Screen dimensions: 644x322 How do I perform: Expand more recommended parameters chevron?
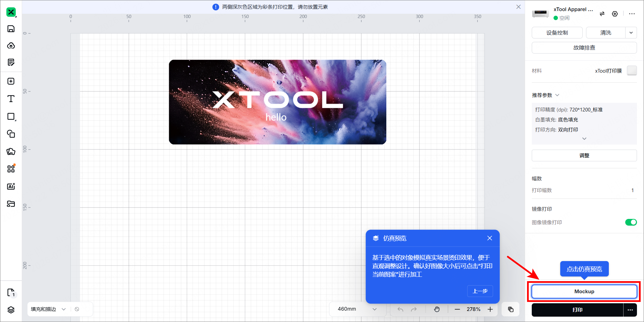point(584,139)
